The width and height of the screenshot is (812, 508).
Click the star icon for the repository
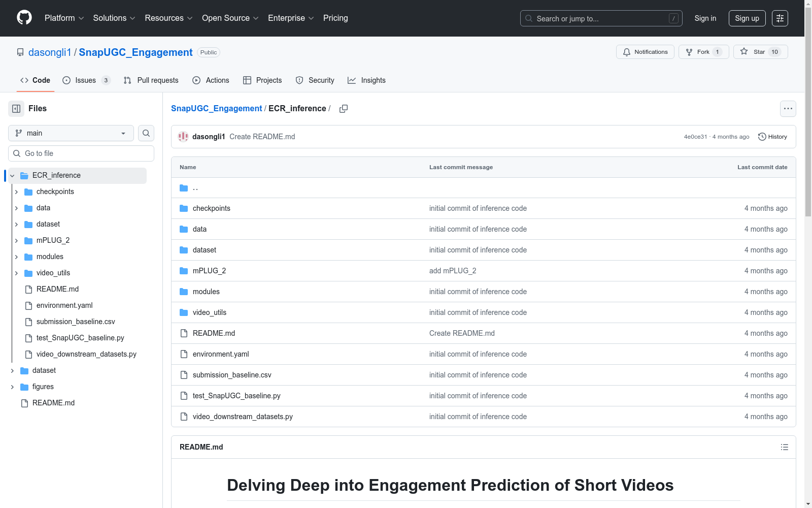744,51
